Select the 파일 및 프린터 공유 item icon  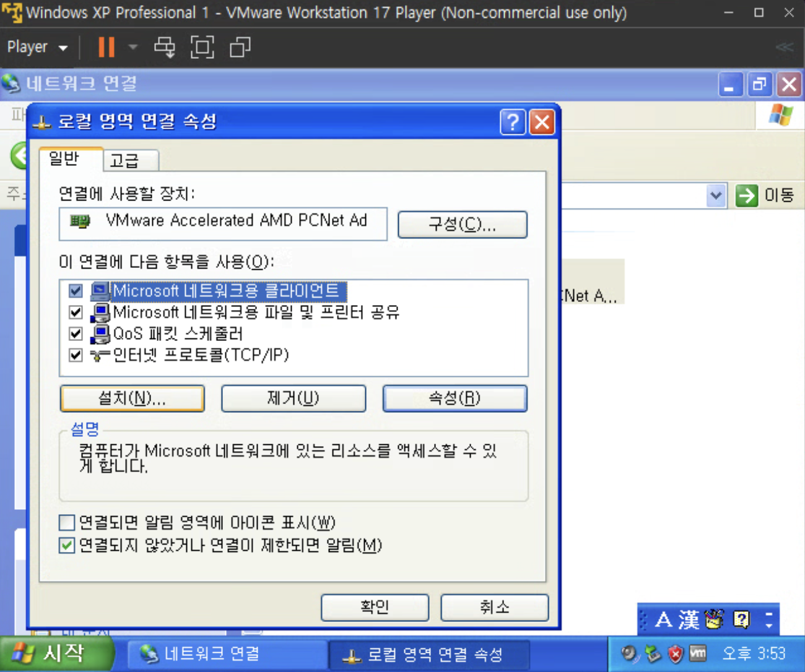coord(100,312)
